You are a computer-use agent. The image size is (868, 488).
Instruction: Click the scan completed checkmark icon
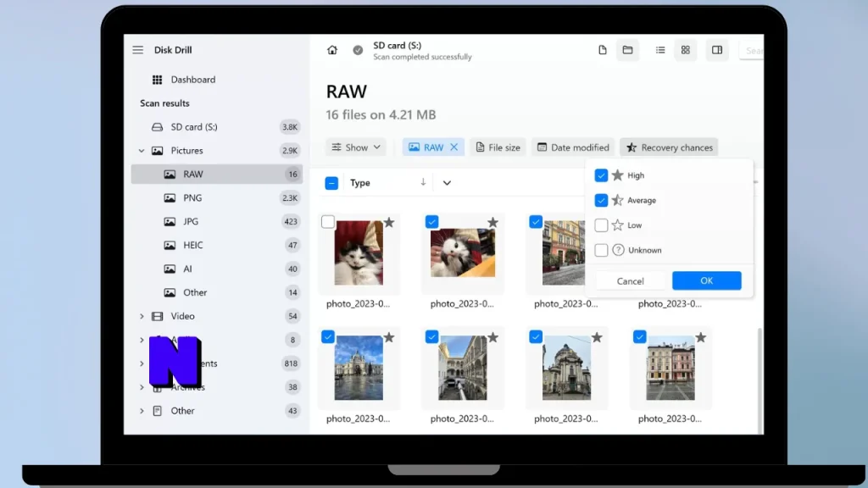pyautogui.click(x=359, y=50)
